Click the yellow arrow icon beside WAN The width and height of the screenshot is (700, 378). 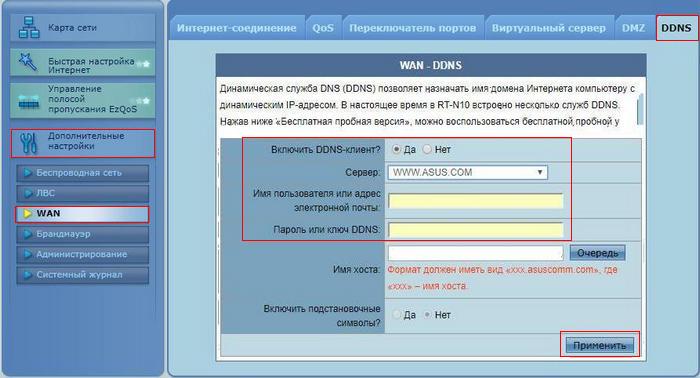coord(28,214)
